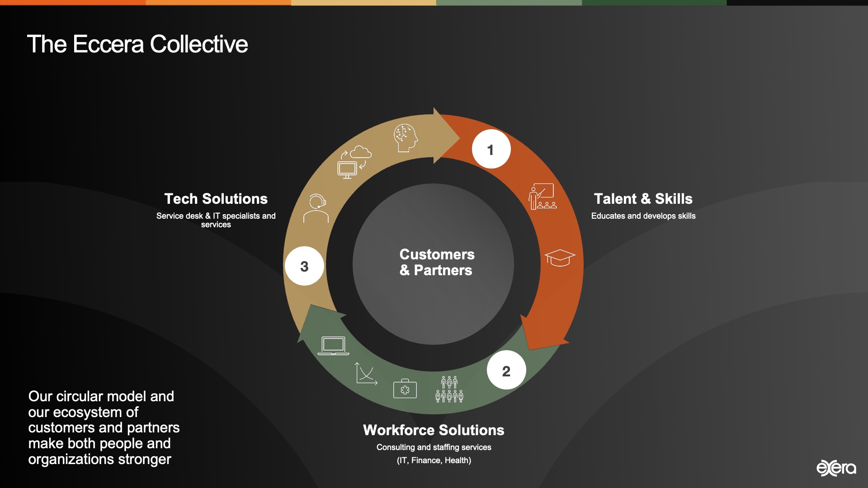Click the medical briefcase icon
The width and height of the screenshot is (868, 488).
(x=405, y=388)
